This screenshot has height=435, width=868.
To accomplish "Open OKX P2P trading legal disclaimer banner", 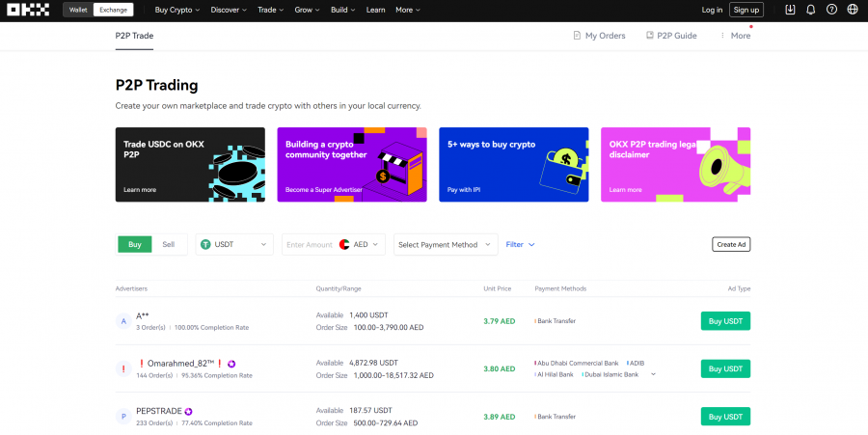I will 675,164.
